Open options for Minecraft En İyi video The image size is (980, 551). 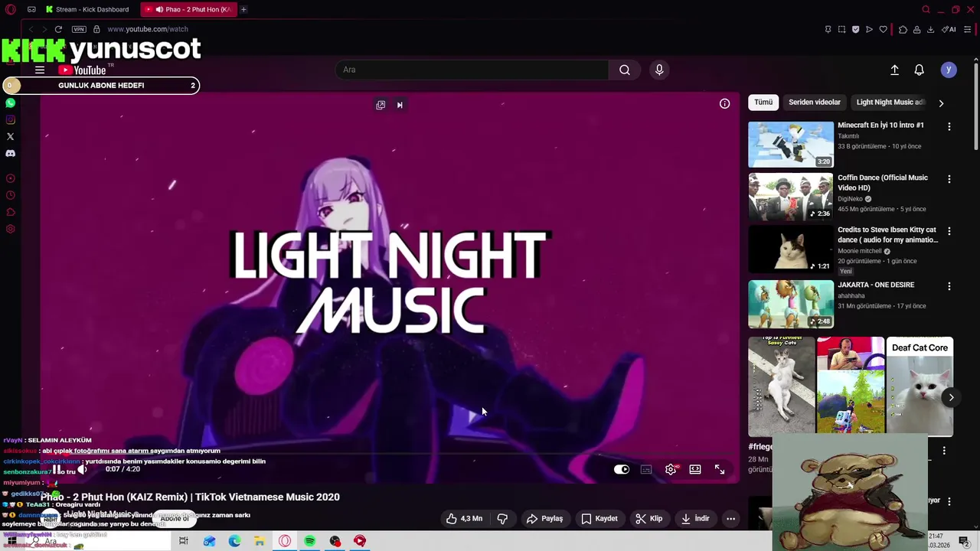click(949, 126)
